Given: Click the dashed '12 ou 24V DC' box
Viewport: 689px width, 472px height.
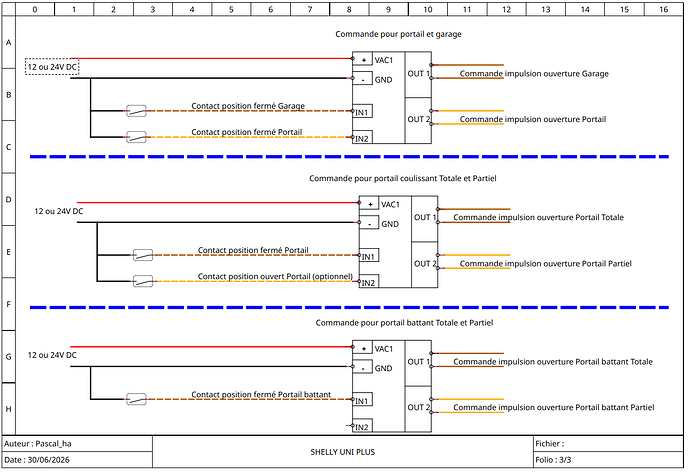Looking at the screenshot, I should [52, 67].
